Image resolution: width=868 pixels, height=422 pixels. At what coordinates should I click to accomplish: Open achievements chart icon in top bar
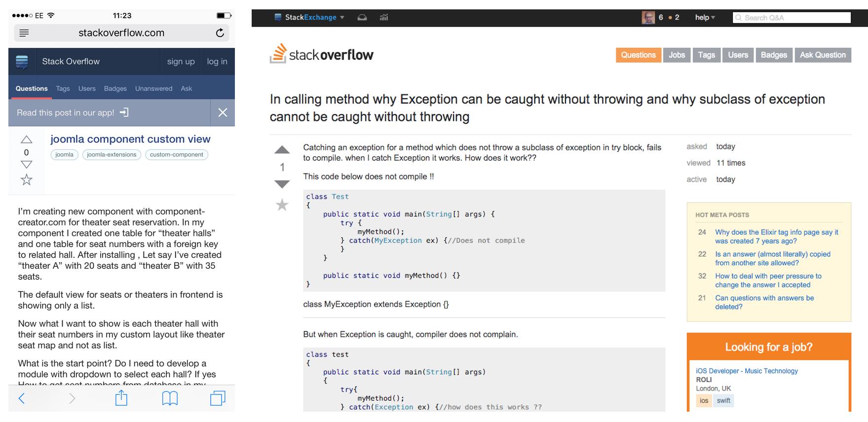[384, 17]
